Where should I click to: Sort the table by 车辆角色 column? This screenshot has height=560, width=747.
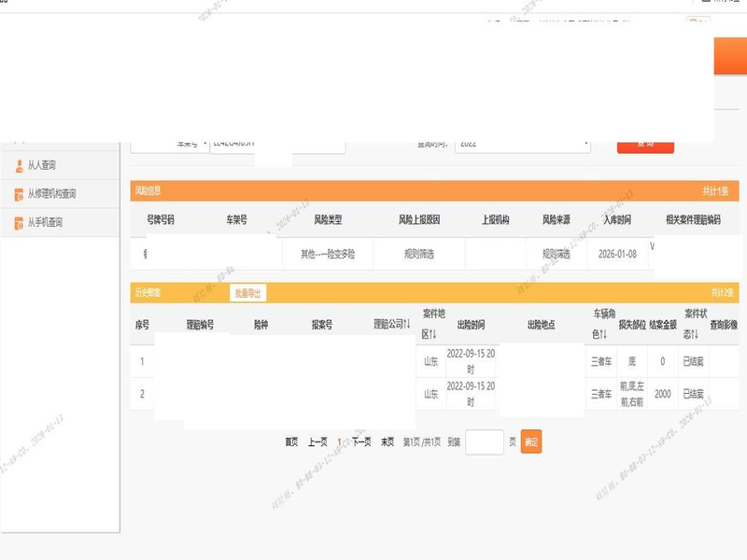[x=605, y=334]
